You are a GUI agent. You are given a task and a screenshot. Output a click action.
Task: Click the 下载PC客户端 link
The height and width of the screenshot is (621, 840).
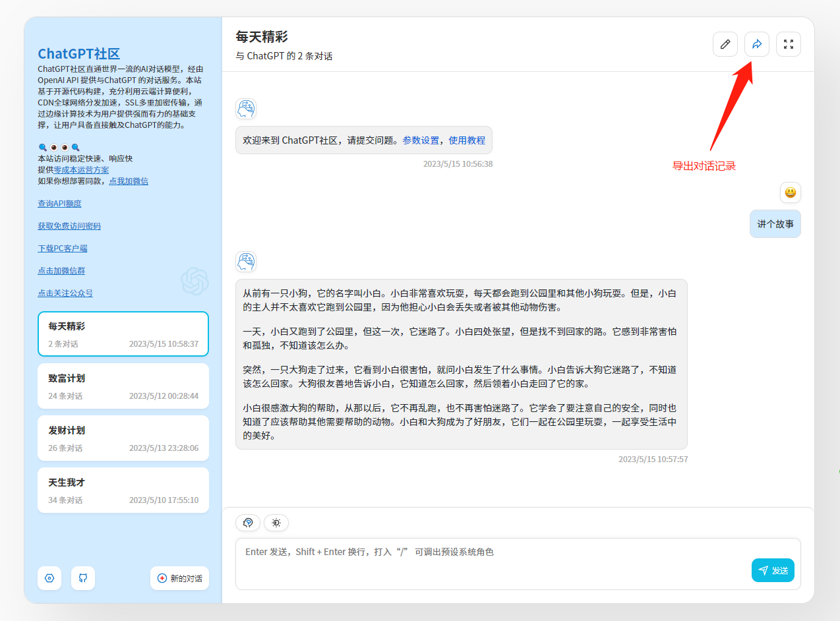[63, 249]
